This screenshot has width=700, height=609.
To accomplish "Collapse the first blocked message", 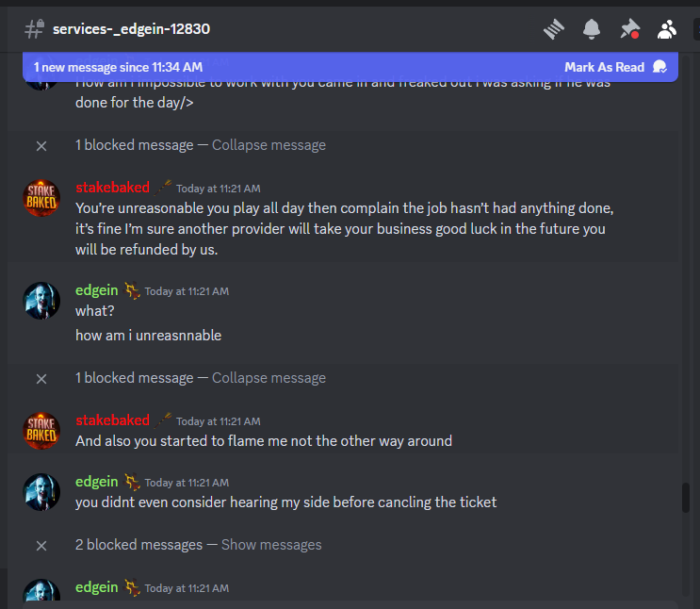I will [x=269, y=145].
